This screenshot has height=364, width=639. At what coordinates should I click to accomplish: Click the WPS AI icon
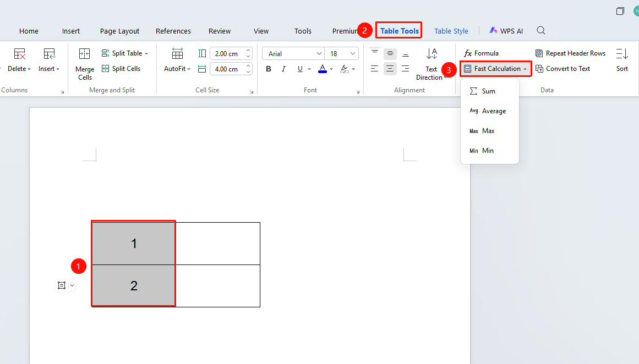(493, 31)
